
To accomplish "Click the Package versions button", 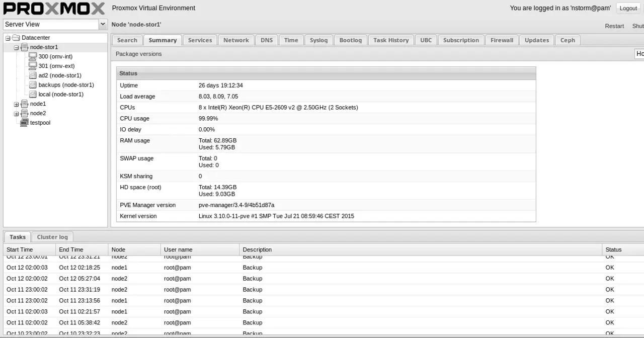I will tap(139, 54).
